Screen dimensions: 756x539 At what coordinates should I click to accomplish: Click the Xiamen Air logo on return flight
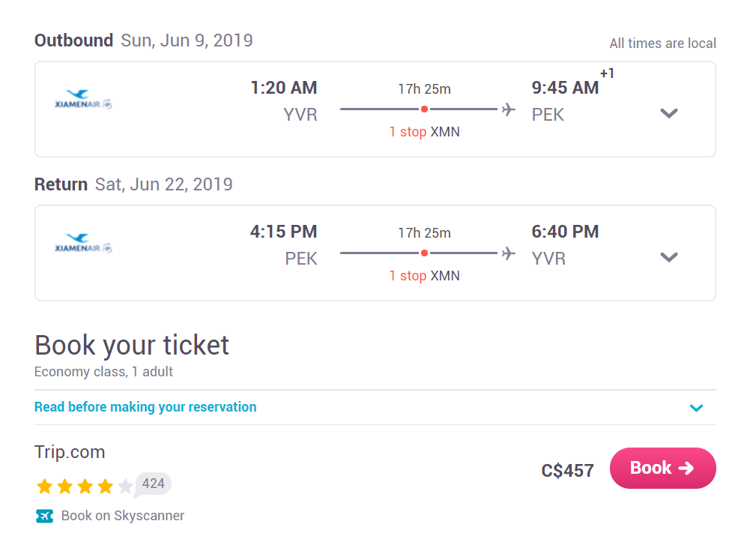(83, 243)
